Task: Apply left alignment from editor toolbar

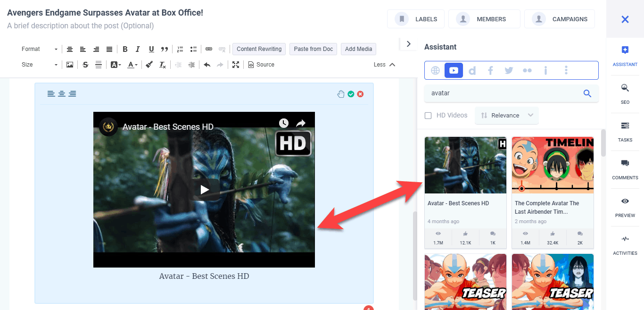Action: [83, 49]
